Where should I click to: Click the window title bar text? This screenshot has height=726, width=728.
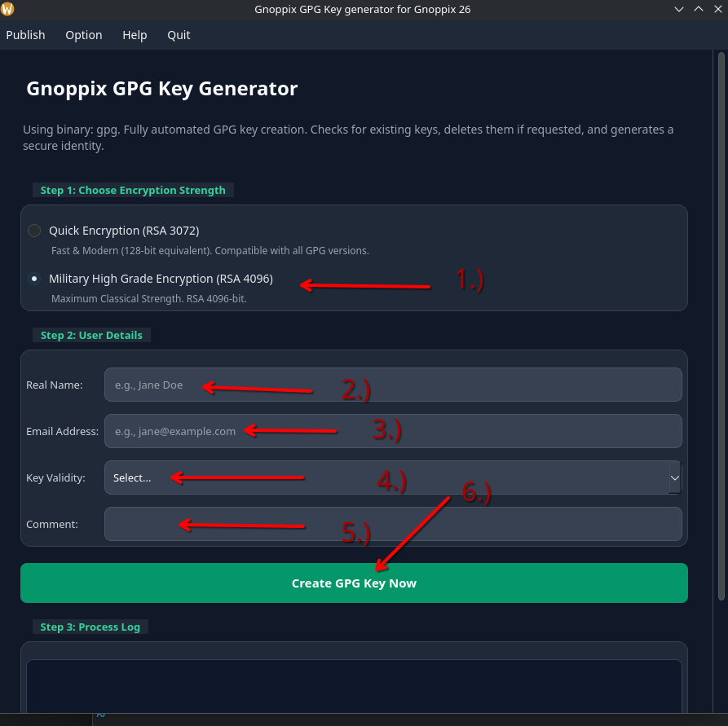(x=363, y=10)
